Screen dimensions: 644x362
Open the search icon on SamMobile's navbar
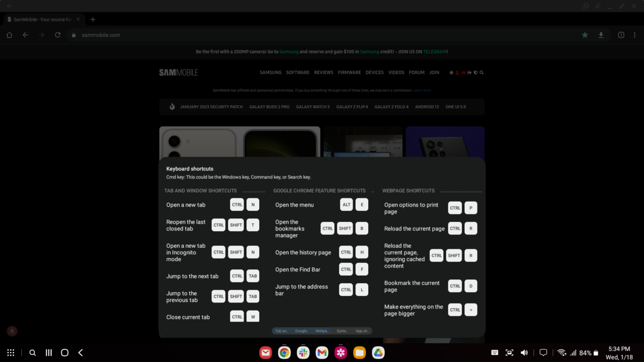[481, 72]
